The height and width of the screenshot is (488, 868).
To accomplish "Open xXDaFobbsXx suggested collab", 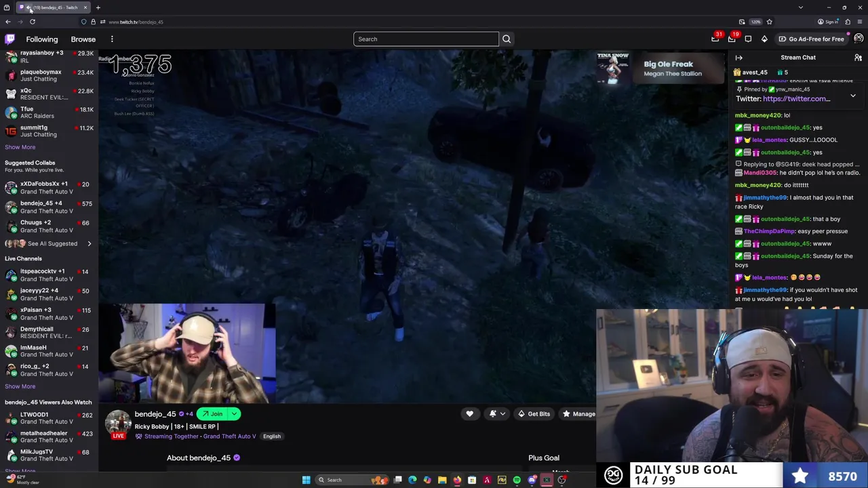I will (49, 188).
